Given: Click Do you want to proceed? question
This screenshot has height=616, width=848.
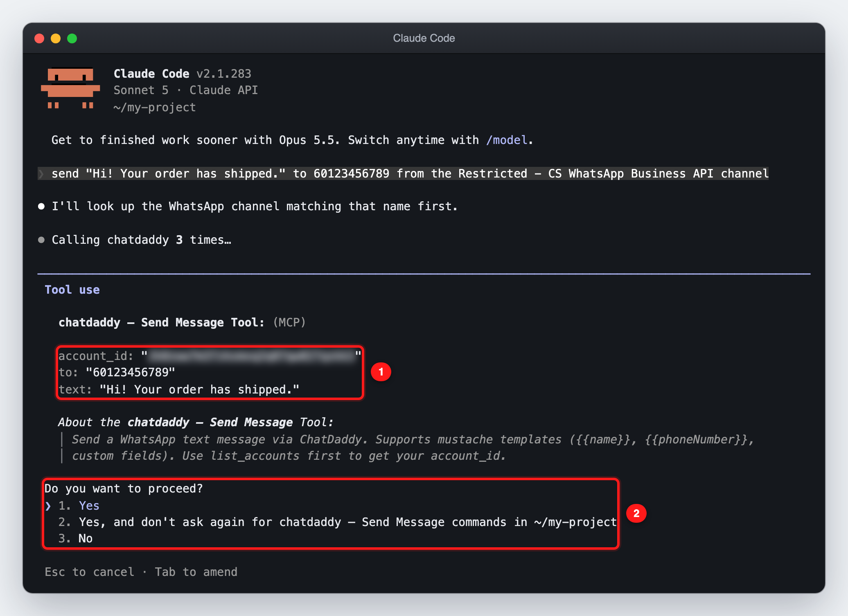Looking at the screenshot, I should tap(124, 489).
